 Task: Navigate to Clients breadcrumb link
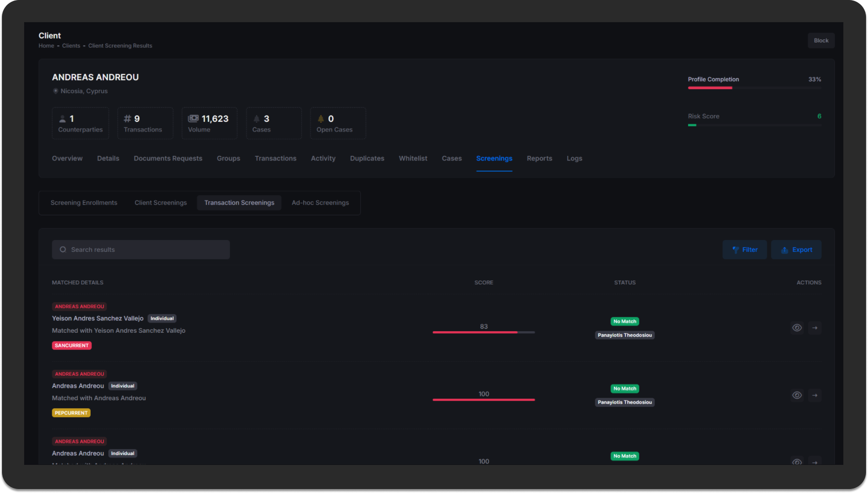point(71,46)
